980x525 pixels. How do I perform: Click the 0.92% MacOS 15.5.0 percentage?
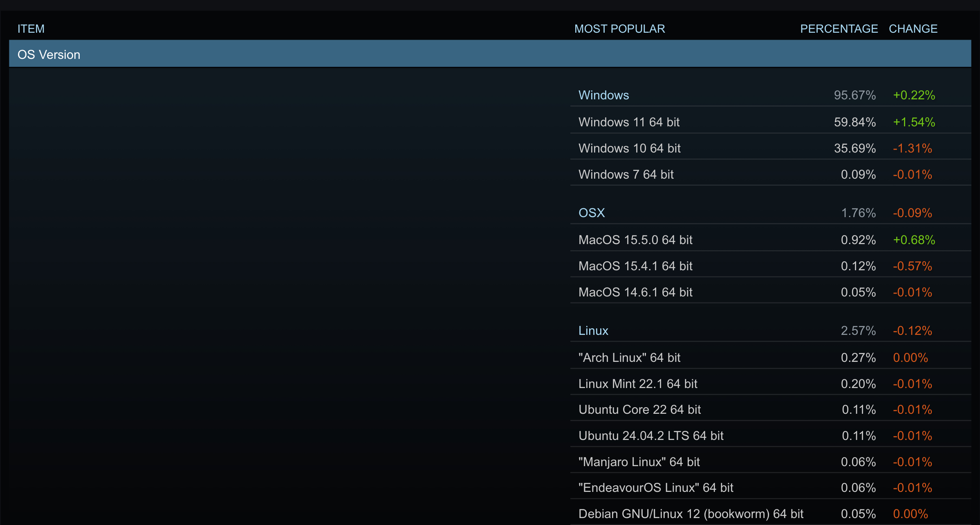pos(859,240)
